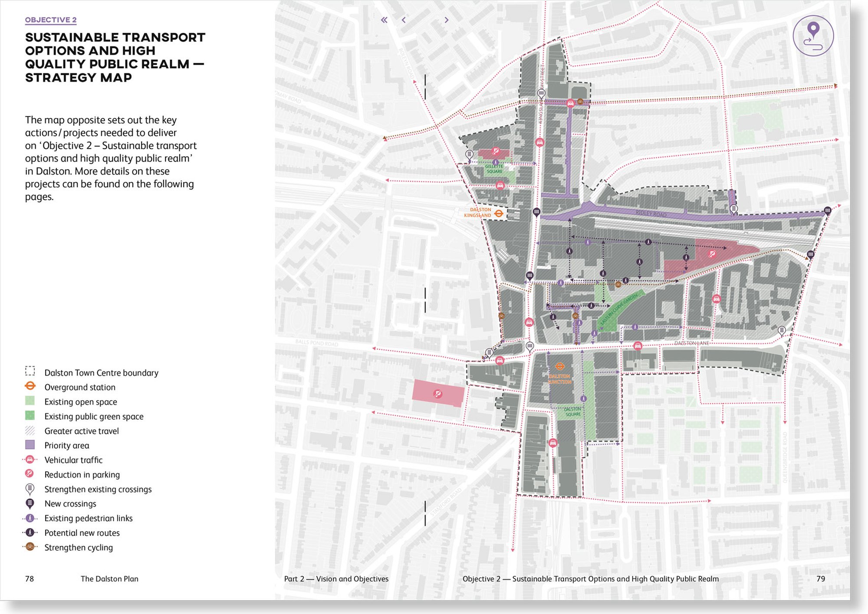Click The Dalston Plan footer text
The height and width of the screenshot is (614, 868).
(109, 579)
